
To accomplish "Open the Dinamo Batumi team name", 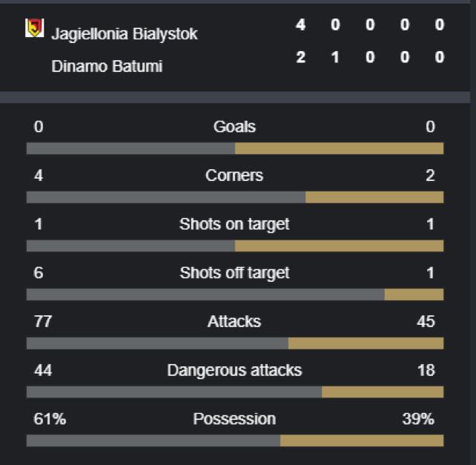I will [107, 66].
